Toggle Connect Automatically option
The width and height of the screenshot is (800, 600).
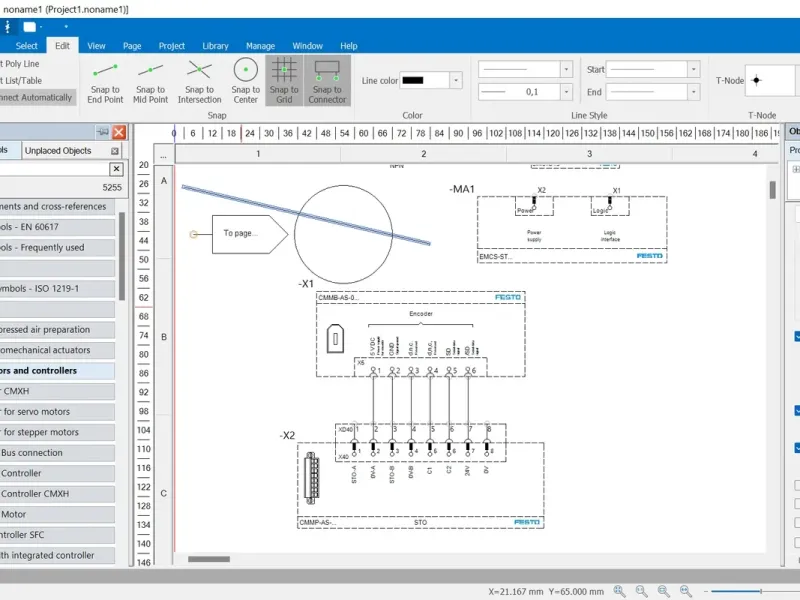[36, 97]
